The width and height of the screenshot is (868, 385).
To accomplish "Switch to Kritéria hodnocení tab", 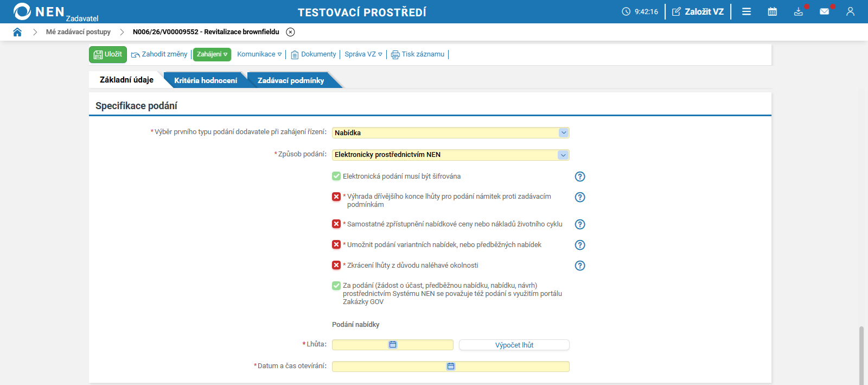I will pos(206,80).
